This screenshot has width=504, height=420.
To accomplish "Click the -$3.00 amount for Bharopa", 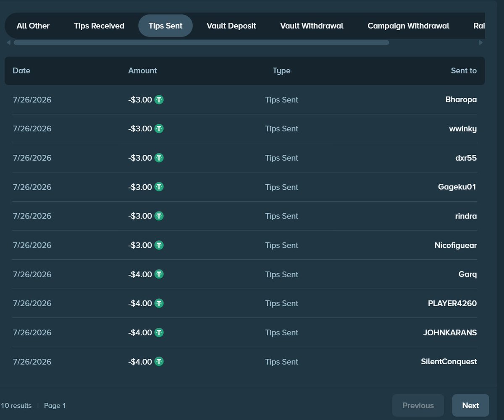I will [x=140, y=100].
